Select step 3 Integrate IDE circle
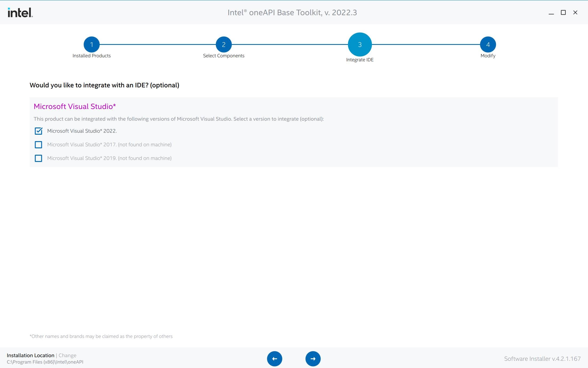The width and height of the screenshot is (588, 368). pyautogui.click(x=360, y=44)
